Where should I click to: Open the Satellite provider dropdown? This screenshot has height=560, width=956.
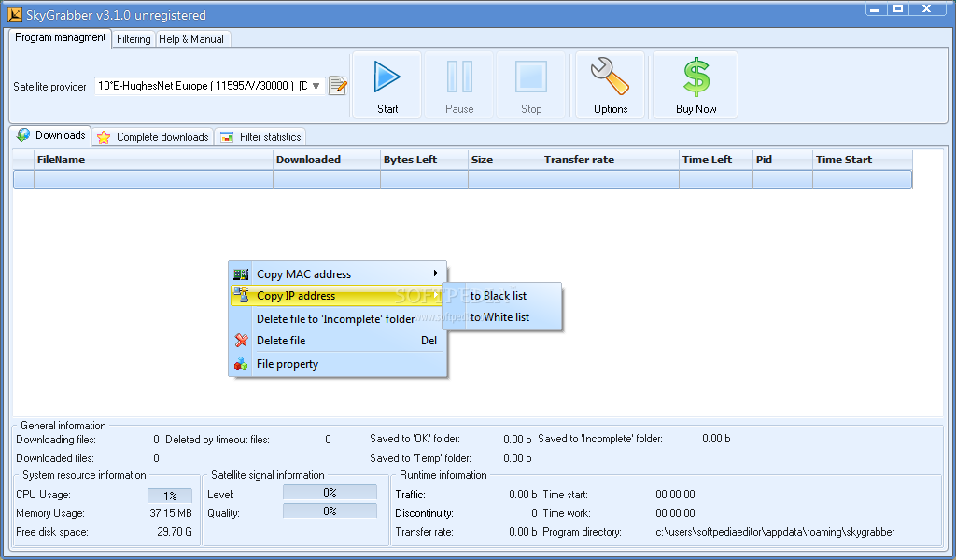pos(316,86)
